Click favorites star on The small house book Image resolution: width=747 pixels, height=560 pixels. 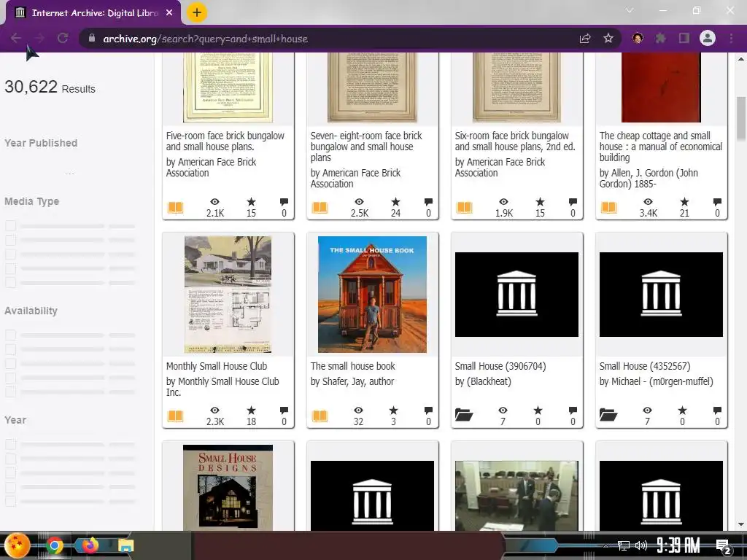[393, 410]
